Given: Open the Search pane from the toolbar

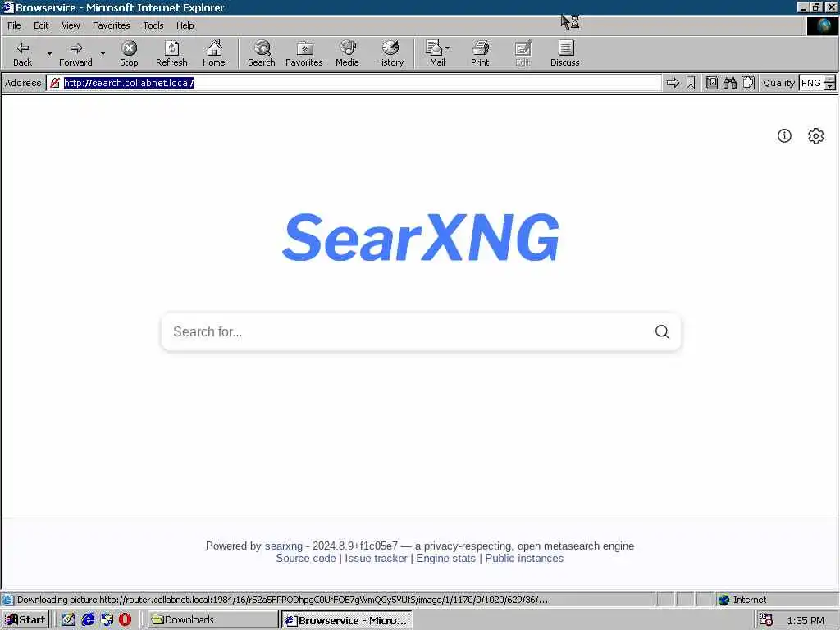Looking at the screenshot, I should coord(262,53).
